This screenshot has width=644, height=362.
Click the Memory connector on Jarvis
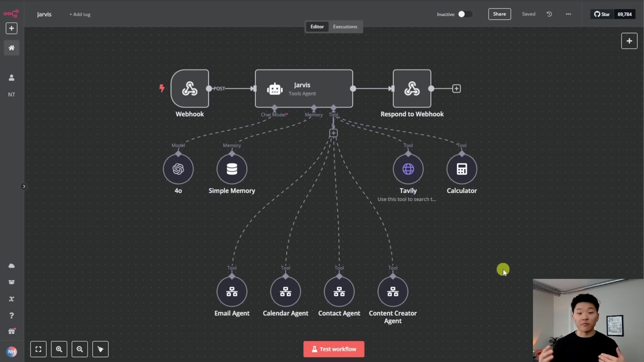pos(314,108)
